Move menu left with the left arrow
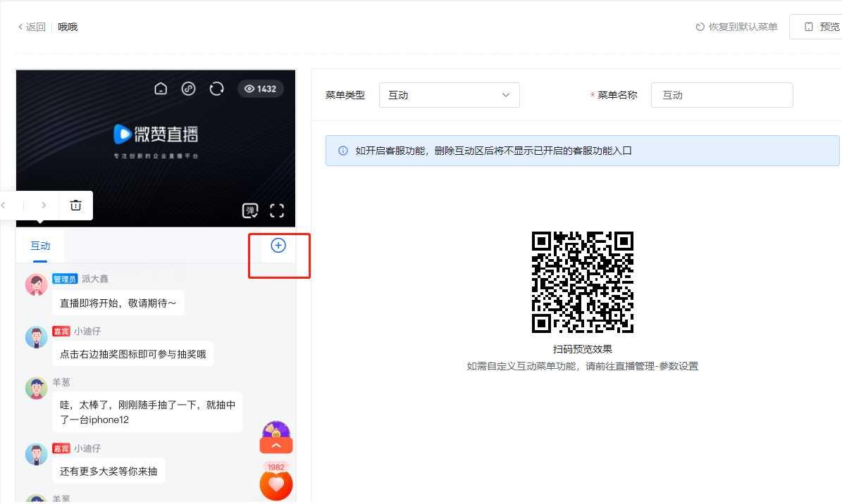 click(x=4, y=205)
